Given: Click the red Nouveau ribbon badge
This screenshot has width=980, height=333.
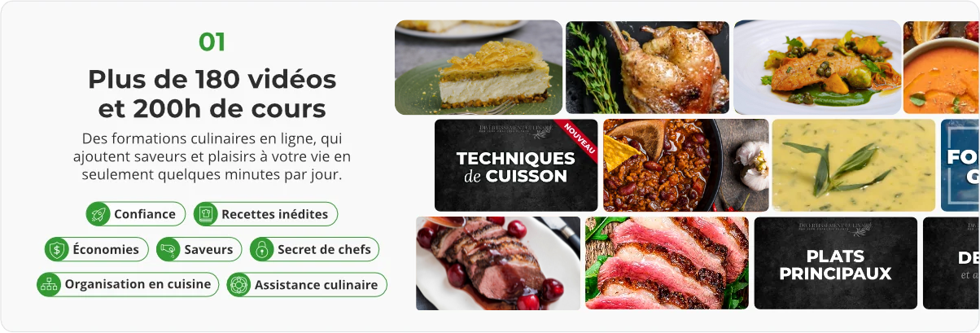Looking at the screenshot, I should coord(580,138).
